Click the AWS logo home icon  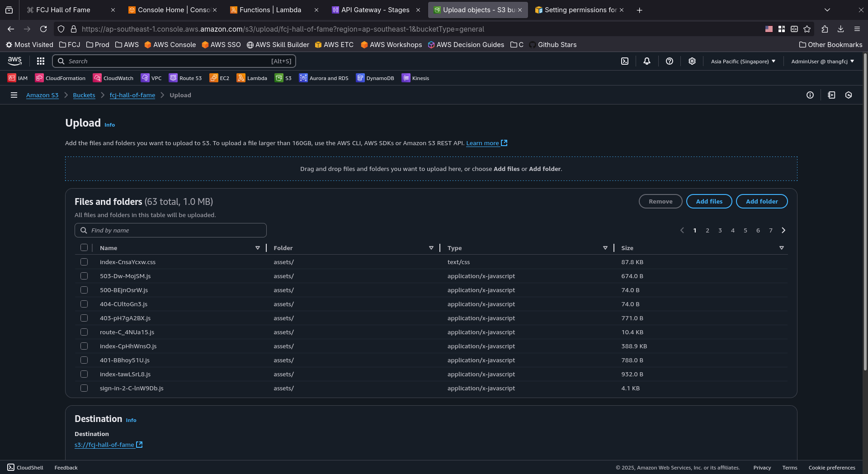click(14, 61)
